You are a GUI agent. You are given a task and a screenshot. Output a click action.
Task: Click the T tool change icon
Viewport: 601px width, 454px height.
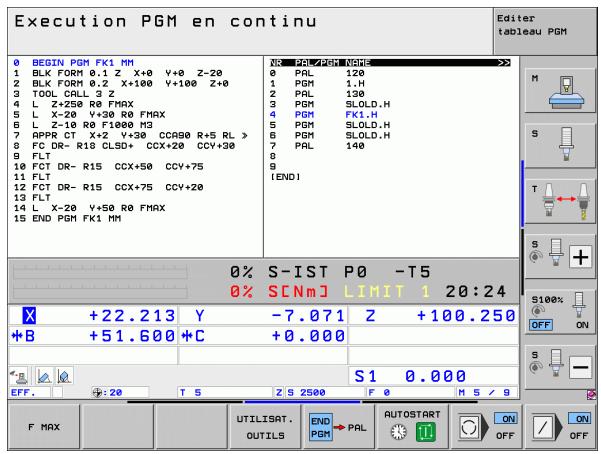pos(560,201)
